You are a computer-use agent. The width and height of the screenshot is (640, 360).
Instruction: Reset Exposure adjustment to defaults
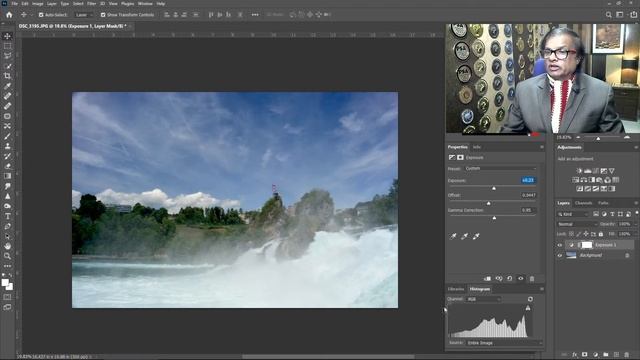coord(510,279)
